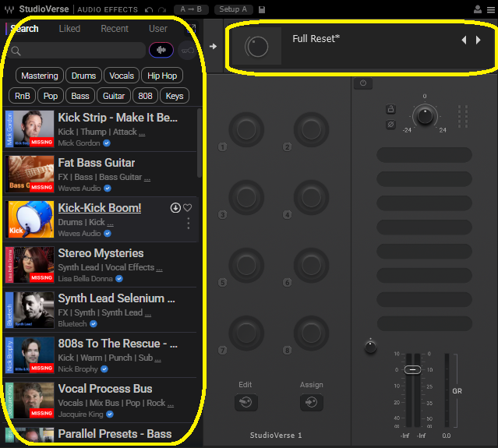
Task: Click the Stereo Mysteries preset thumbnail
Action: tap(31, 264)
